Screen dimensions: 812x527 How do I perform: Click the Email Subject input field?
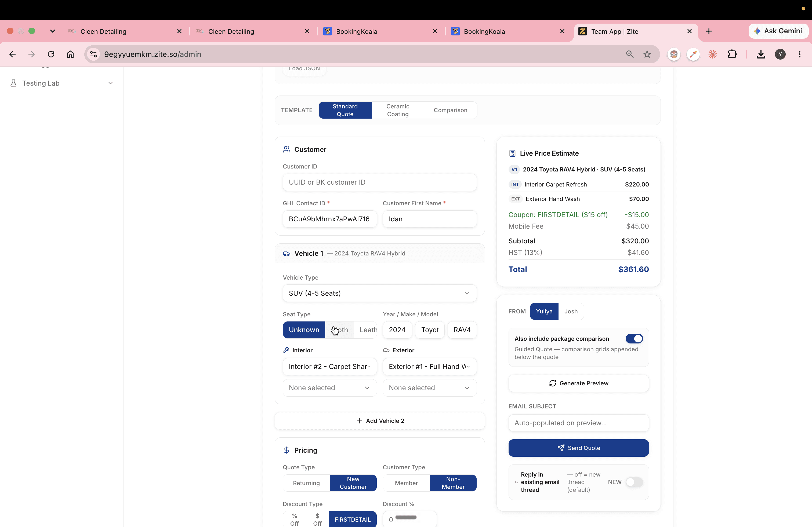[x=579, y=423]
